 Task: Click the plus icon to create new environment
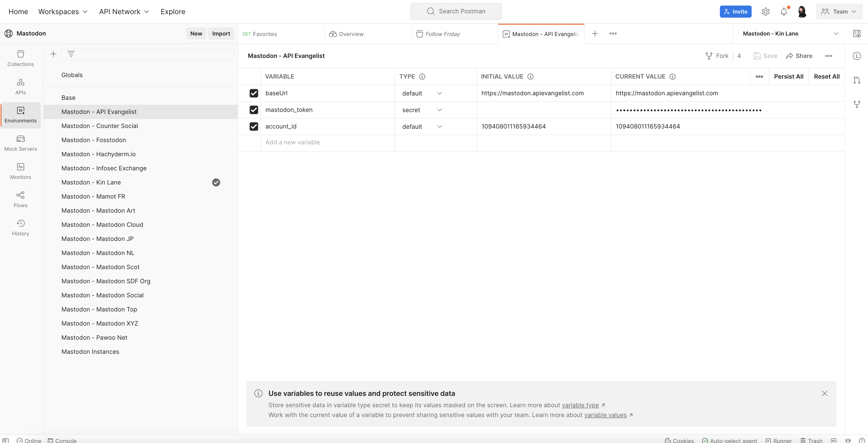coord(53,54)
